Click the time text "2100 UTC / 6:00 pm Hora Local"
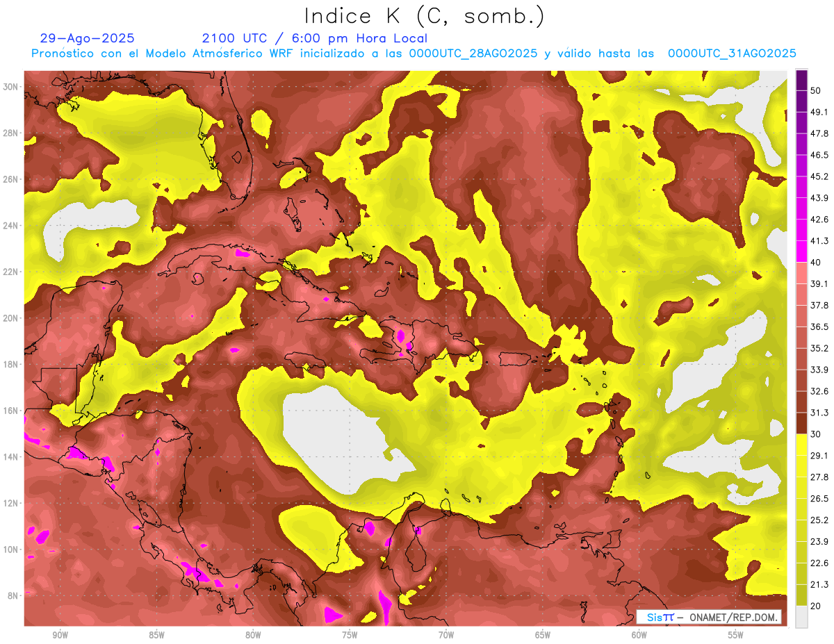The width and height of the screenshot is (834, 644). (315, 38)
